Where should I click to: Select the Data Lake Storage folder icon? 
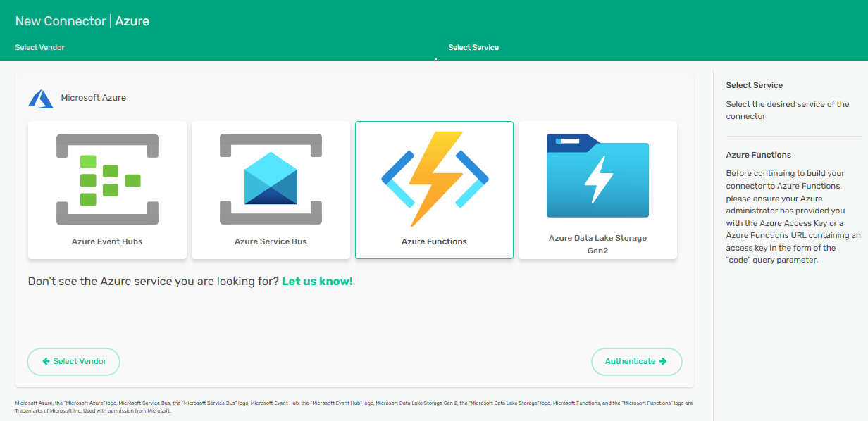coord(597,176)
